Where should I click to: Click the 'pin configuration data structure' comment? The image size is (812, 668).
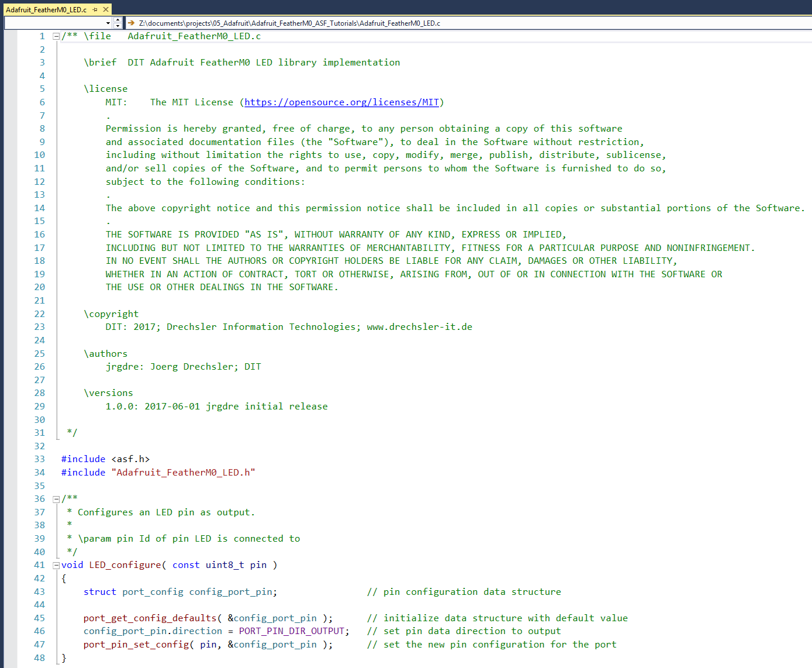[464, 592]
